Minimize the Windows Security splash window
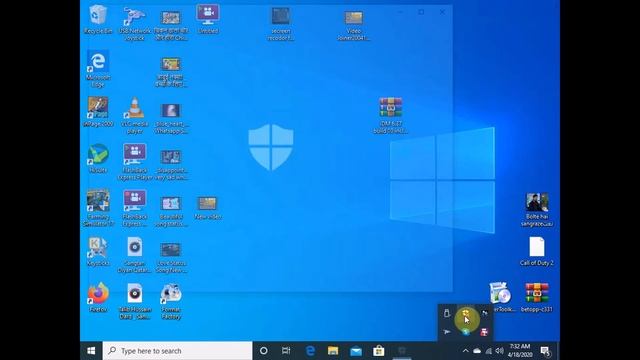 [400, 12]
